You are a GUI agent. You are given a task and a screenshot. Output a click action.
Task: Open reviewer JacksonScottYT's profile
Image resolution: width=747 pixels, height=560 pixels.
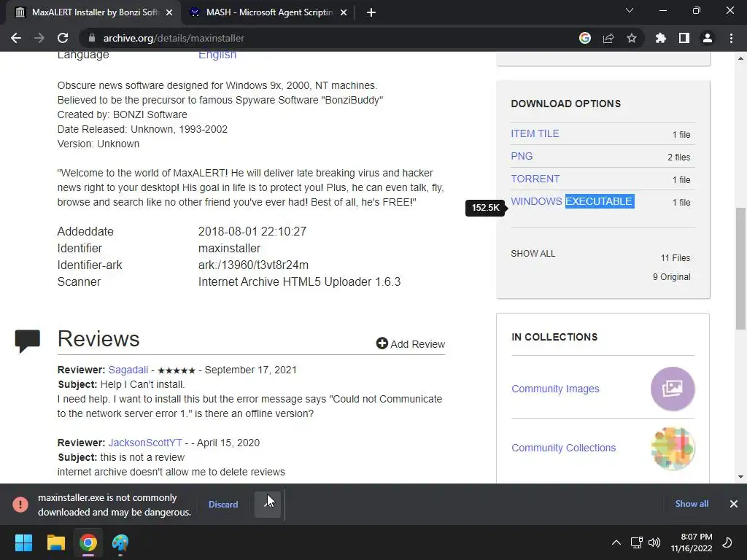145,443
